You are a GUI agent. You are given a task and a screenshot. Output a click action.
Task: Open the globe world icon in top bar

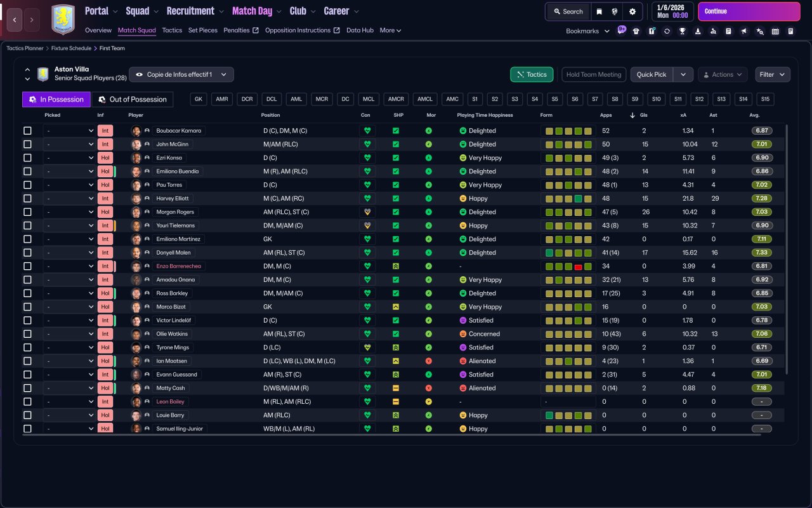615,11
